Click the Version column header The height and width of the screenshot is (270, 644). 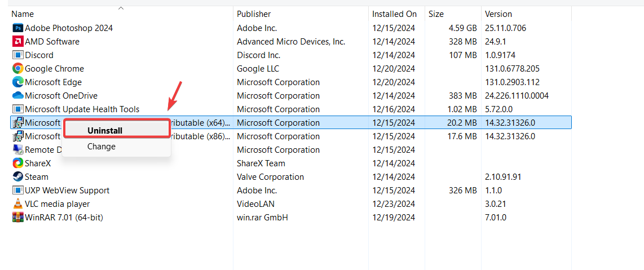(x=499, y=14)
